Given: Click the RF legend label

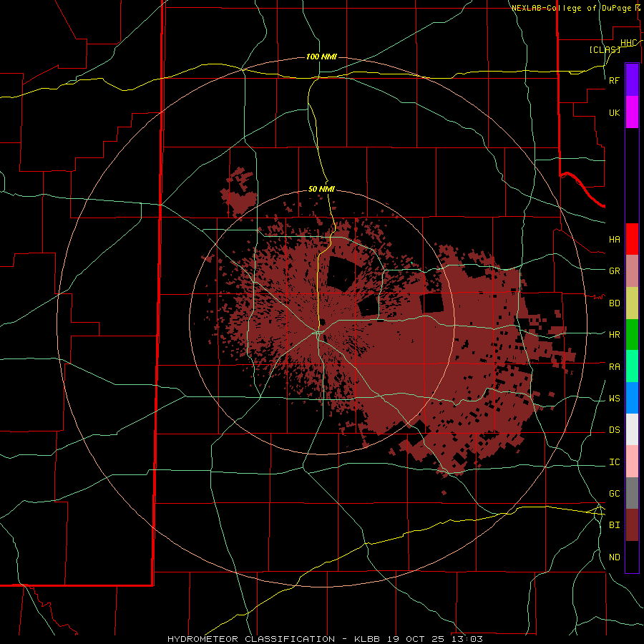Looking at the screenshot, I should coord(614,80).
